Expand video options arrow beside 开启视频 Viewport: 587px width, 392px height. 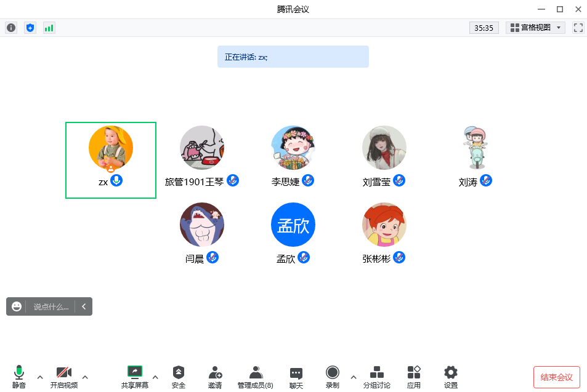click(x=85, y=377)
